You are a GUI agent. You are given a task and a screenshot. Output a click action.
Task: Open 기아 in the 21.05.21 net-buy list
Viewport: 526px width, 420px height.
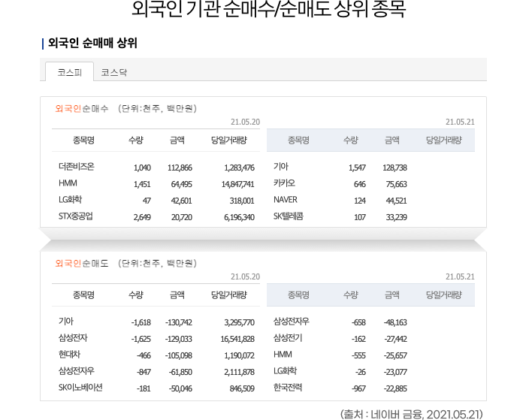[281, 167]
